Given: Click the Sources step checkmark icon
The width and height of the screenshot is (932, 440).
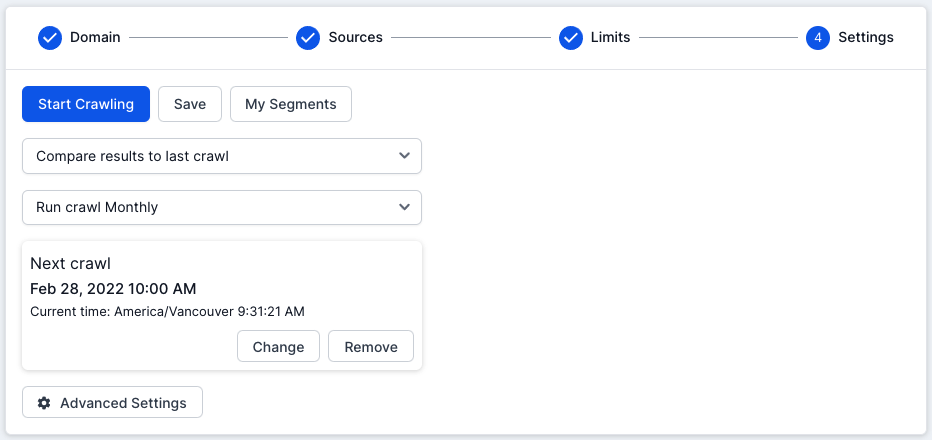Looking at the screenshot, I should point(308,38).
